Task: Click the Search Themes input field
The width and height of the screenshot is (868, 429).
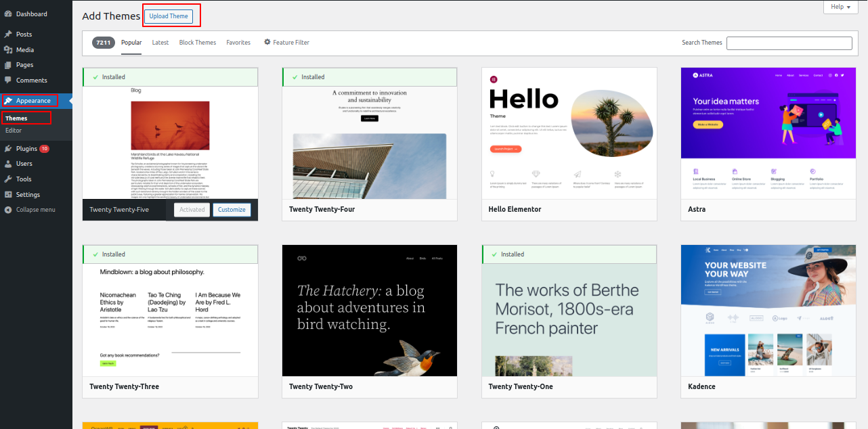Action: click(x=789, y=43)
